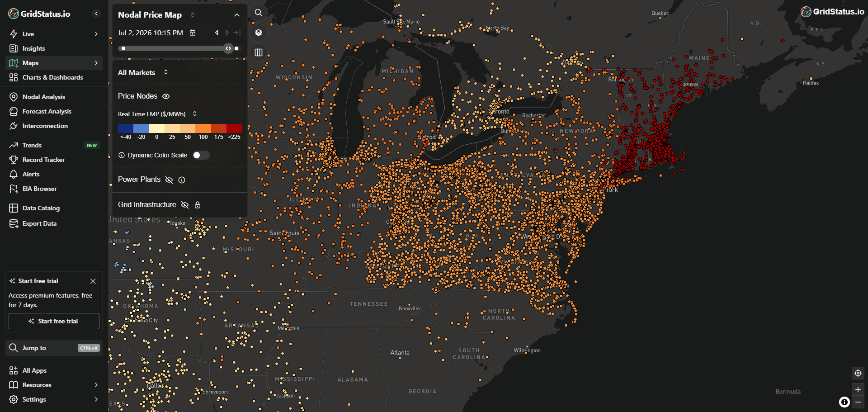This screenshot has width=868, height=412.
Task: Collapse the Nodal Price Map panel
Action: (x=236, y=15)
